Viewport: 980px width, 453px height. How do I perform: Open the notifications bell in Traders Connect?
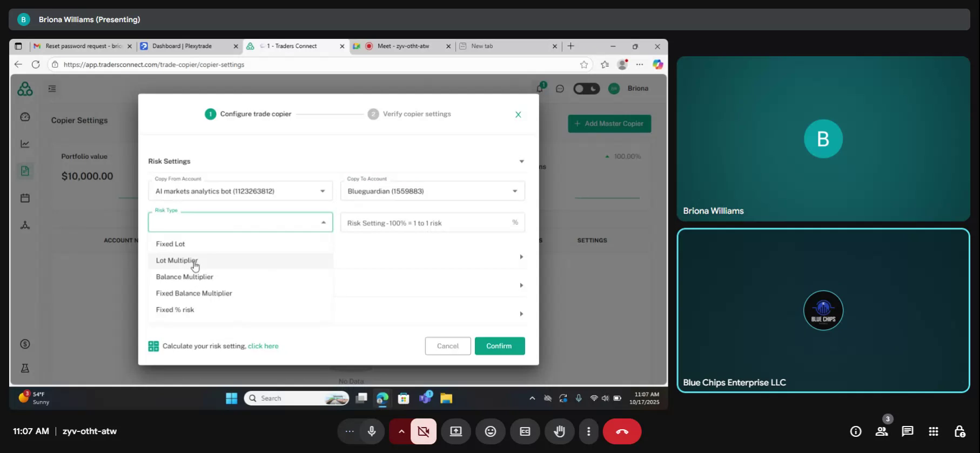pos(540,88)
